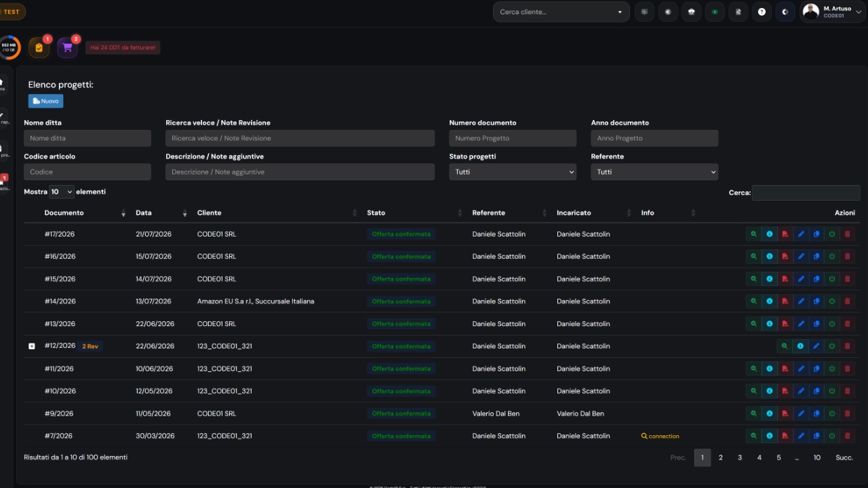Open the M. Artuso user menu
The image size is (868, 488).
click(x=832, y=12)
